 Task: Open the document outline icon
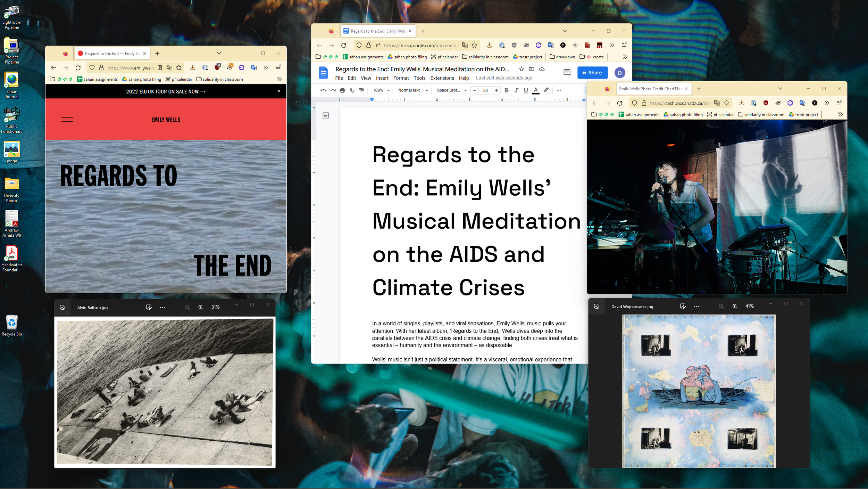[326, 115]
